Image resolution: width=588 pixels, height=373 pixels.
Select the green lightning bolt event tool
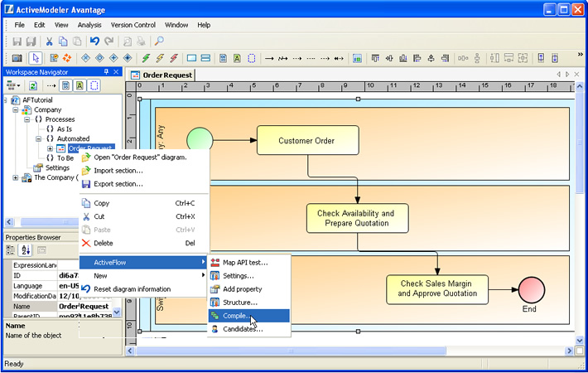pyautogui.click(x=146, y=58)
